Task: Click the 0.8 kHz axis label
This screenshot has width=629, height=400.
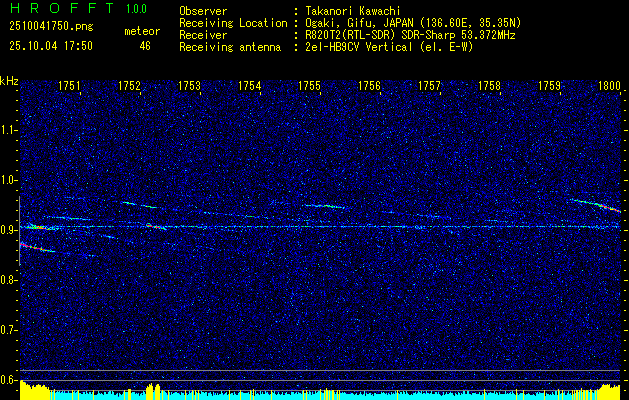Action: tap(8, 280)
